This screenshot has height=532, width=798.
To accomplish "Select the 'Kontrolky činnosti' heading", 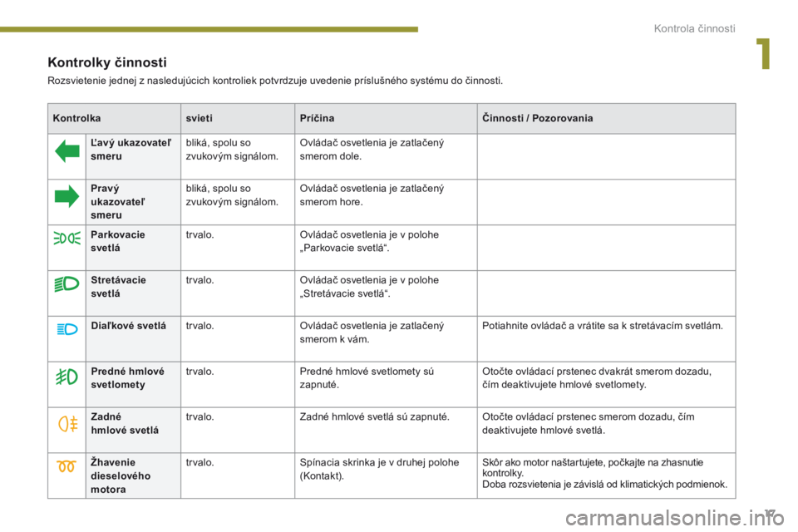I will (107, 62).
